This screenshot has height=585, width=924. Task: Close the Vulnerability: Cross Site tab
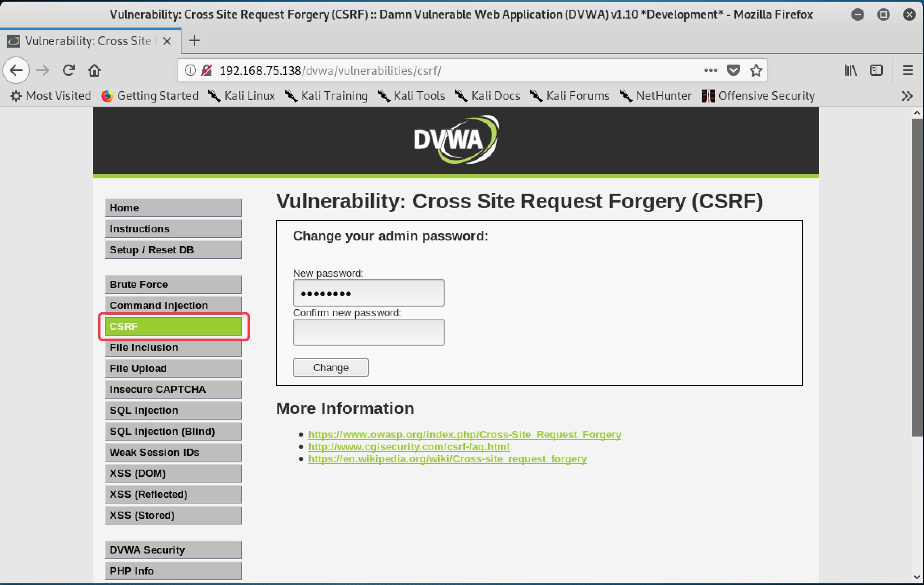point(167,41)
